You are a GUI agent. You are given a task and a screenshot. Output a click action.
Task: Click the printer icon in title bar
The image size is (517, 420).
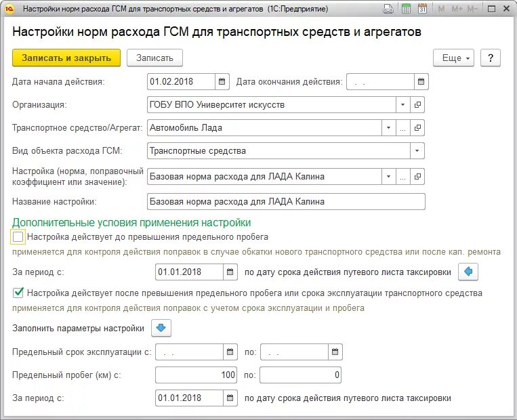pyautogui.click(x=388, y=9)
